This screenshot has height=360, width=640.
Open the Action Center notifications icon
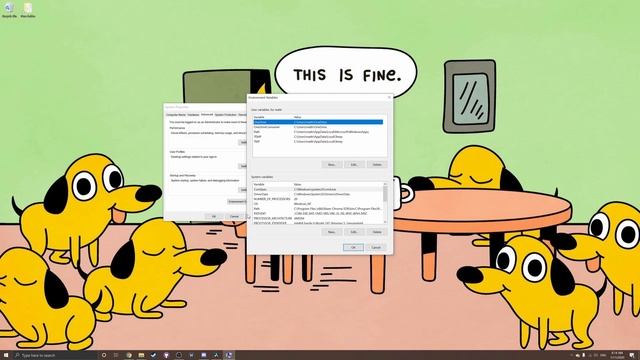pos(632,355)
